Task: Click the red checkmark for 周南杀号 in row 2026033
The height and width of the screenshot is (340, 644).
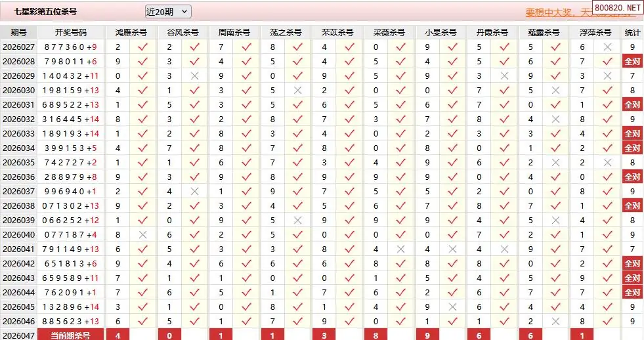Action: click(246, 133)
